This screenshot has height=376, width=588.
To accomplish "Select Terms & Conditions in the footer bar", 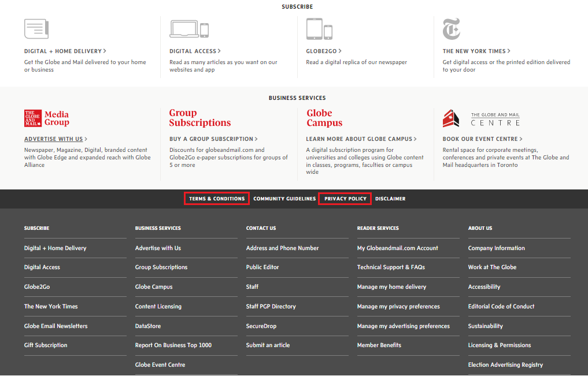I will tap(217, 199).
